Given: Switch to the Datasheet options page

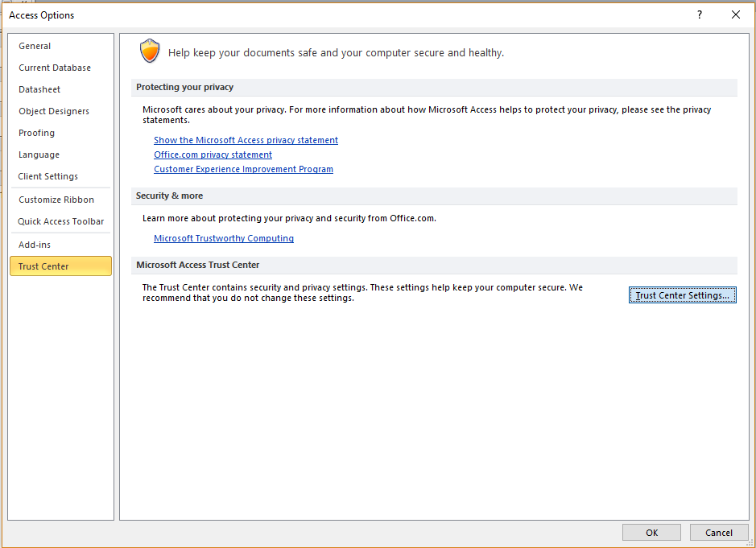Looking at the screenshot, I should click(x=60, y=89).
